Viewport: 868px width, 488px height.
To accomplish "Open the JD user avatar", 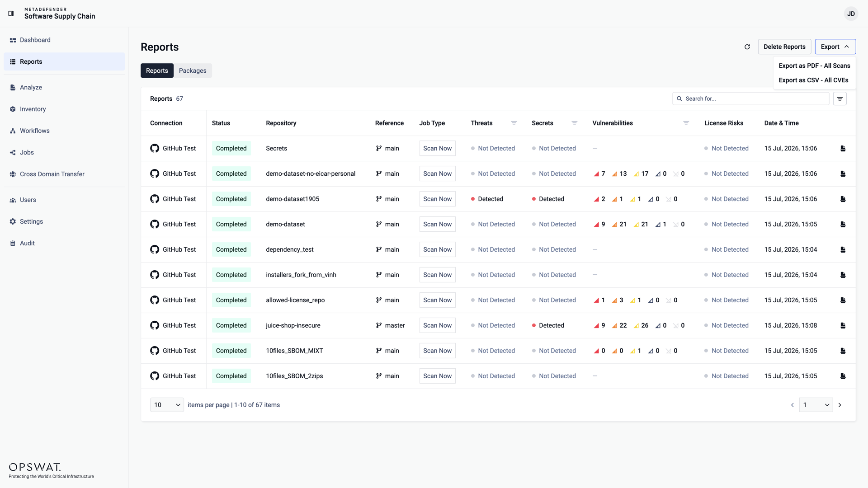I will (x=851, y=14).
